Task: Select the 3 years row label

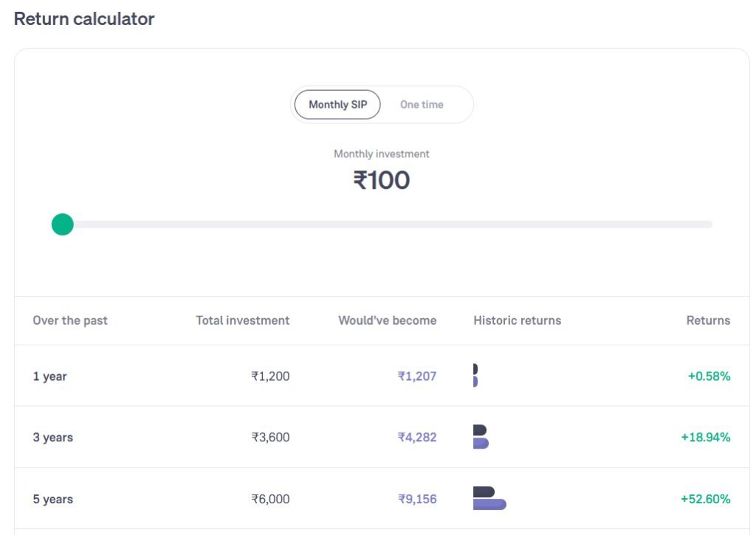Action: tap(53, 438)
